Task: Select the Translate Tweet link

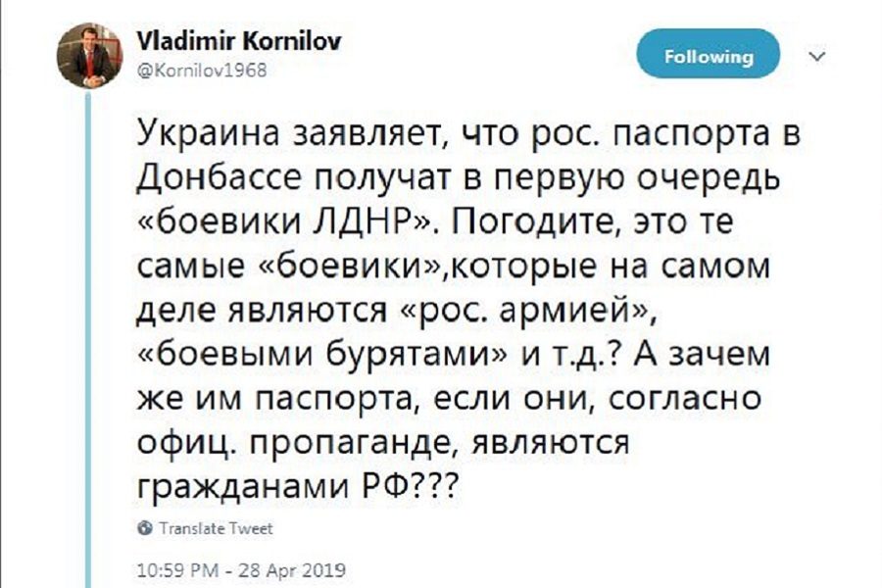Action: point(216,528)
